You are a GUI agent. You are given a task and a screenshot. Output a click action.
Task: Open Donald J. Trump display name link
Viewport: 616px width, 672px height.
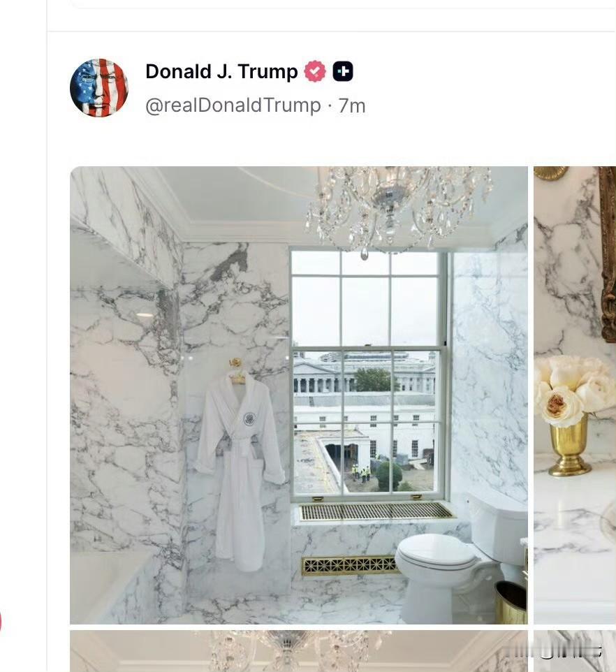pos(221,71)
